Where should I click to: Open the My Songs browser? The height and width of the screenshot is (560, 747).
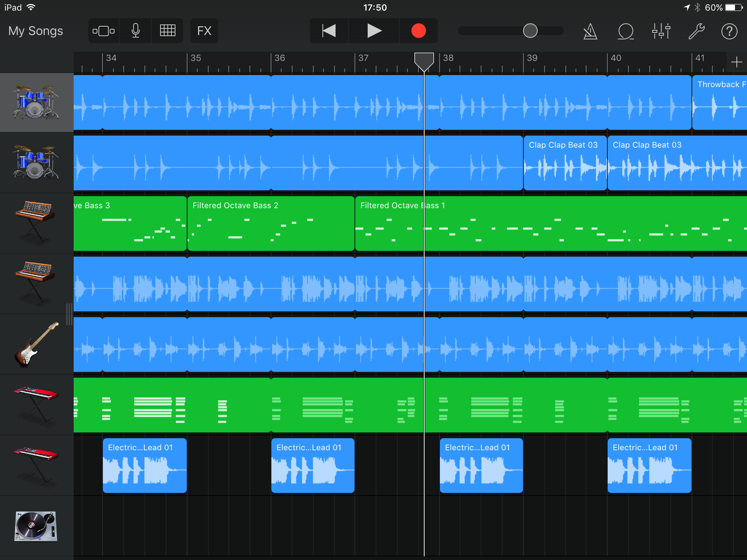click(36, 31)
